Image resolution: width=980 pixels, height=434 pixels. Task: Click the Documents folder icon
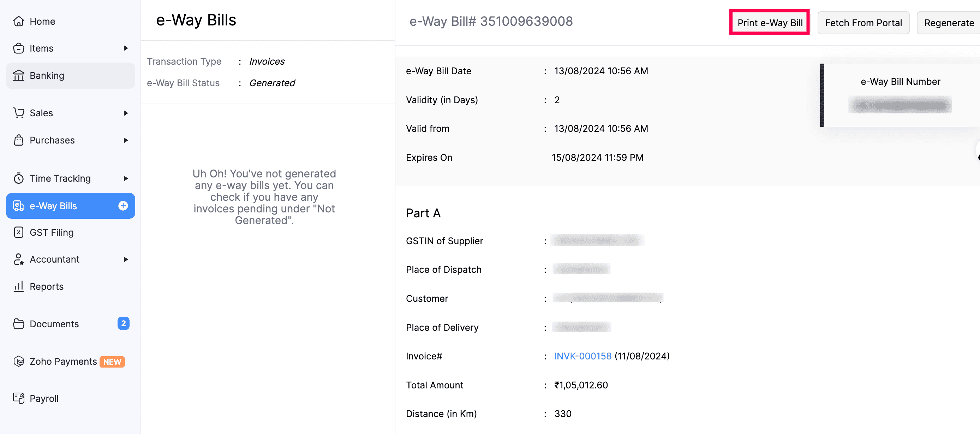[x=18, y=324]
